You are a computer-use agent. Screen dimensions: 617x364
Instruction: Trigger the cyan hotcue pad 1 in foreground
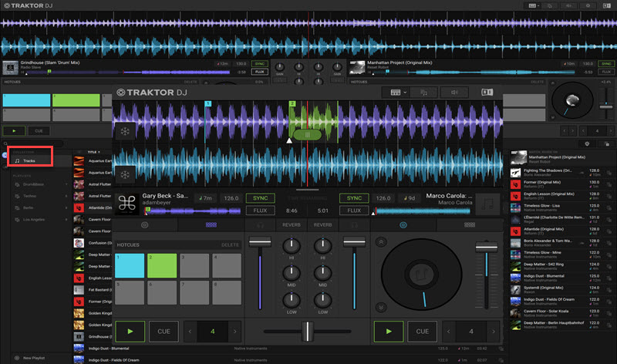tap(130, 265)
